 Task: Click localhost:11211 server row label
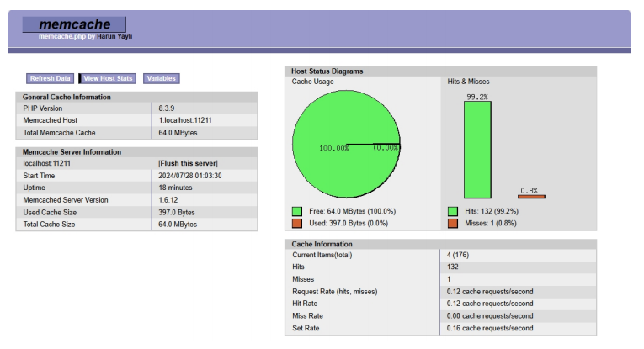click(x=47, y=163)
